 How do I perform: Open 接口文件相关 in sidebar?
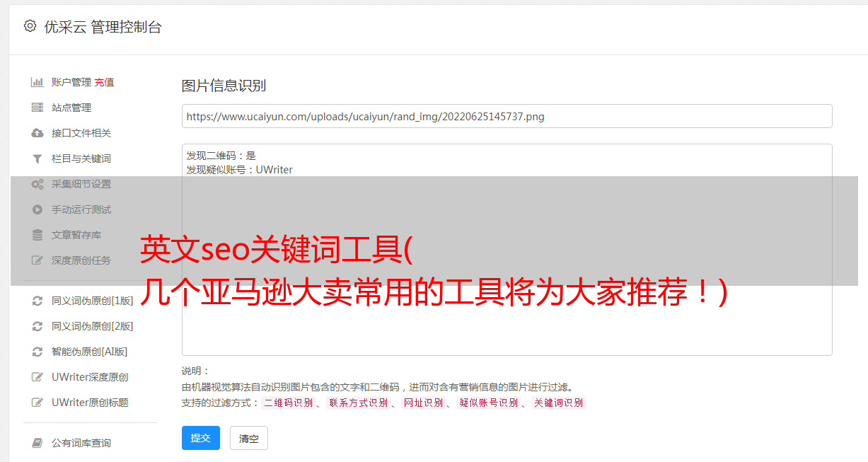(x=81, y=133)
